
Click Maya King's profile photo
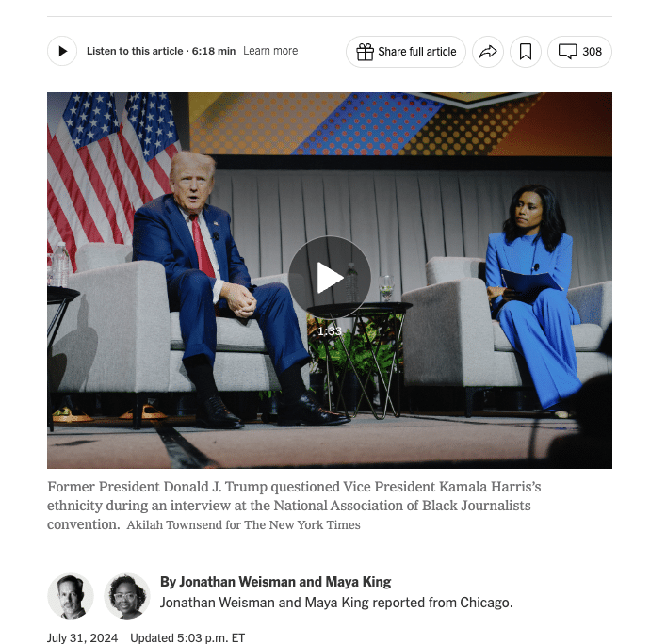coord(127,596)
